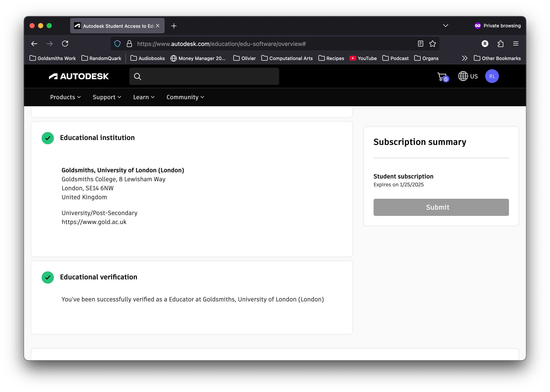
Task: Expand the list all tabs chevron
Action: (445, 26)
